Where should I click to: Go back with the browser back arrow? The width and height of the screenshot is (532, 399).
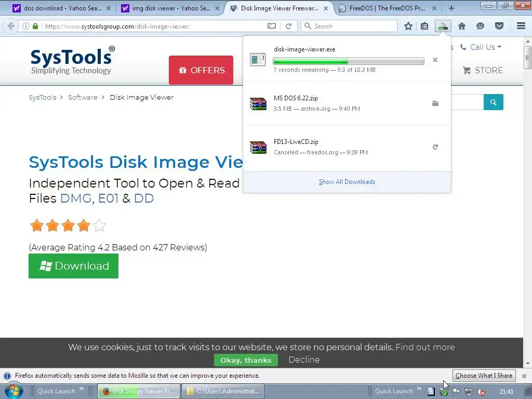pyautogui.click(x=11, y=26)
